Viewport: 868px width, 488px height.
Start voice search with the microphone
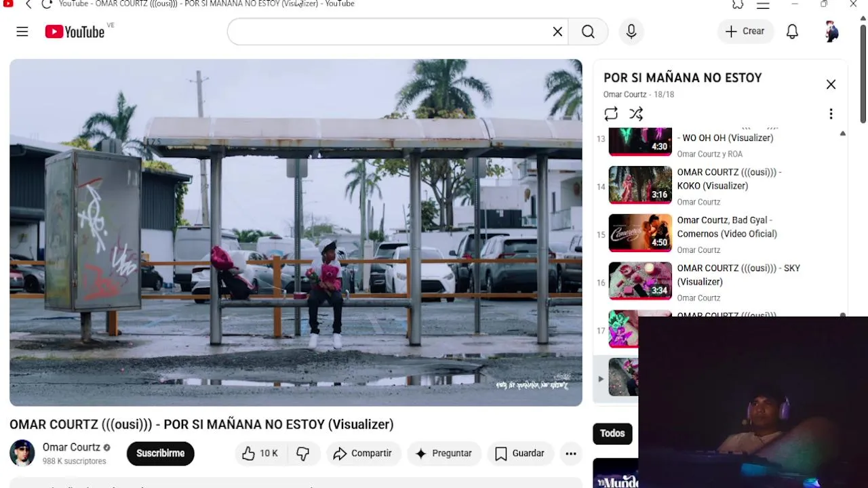pos(631,32)
